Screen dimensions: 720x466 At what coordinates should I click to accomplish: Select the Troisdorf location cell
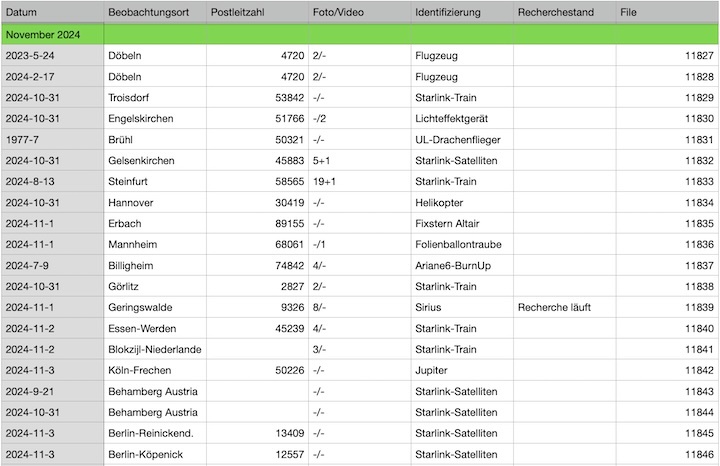pos(132,98)
